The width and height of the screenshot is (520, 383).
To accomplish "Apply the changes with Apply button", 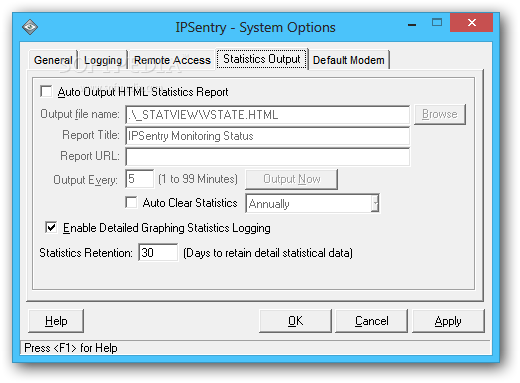I will (448, 321).
